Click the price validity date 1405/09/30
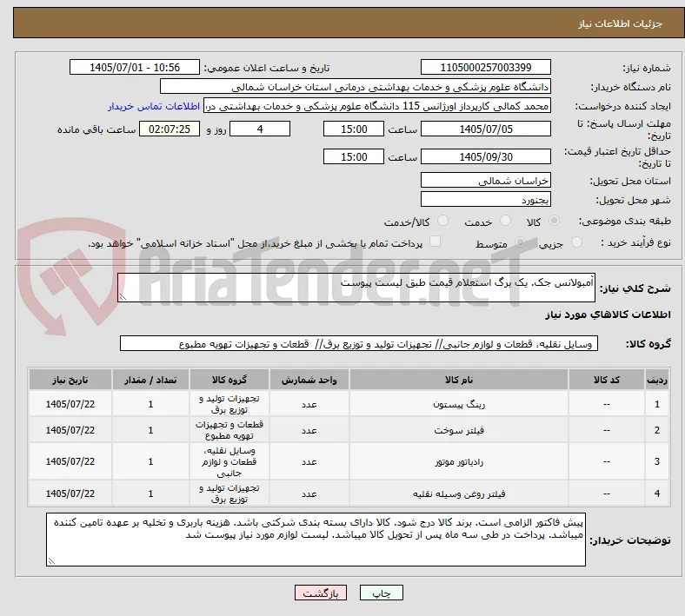The height and width of the screenshot is (616, 685). pyautogui.click(x=486, y=156)
